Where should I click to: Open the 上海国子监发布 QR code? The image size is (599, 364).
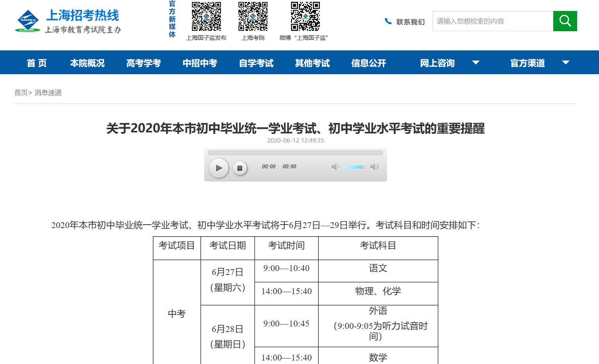(206, 16)
